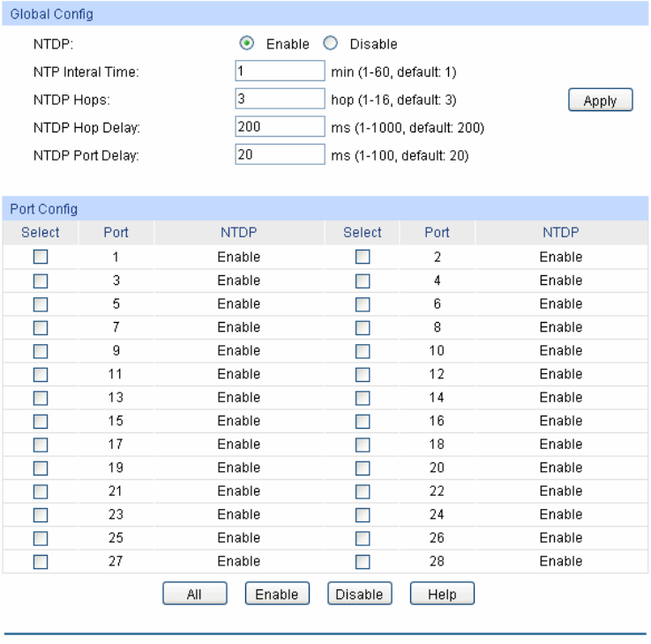Click the left Select column header
Viewport: 651px width, 644px height.
[x=41, y=232]
